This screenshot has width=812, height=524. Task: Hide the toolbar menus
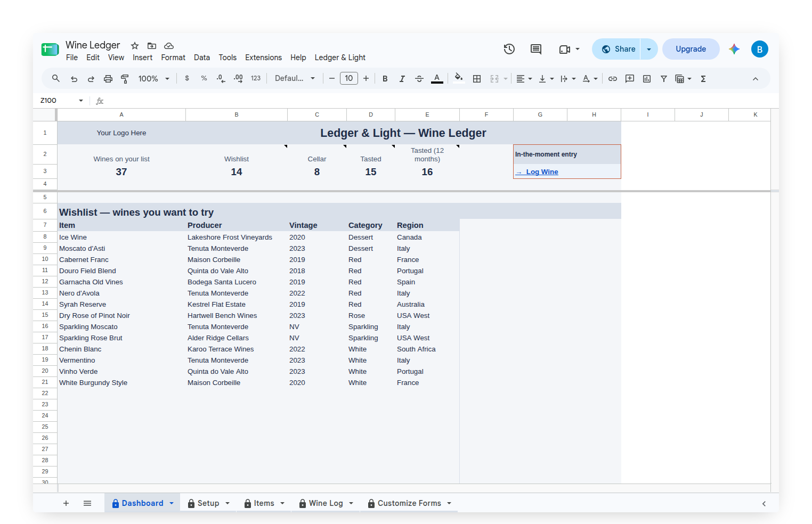tap(756, 79)
